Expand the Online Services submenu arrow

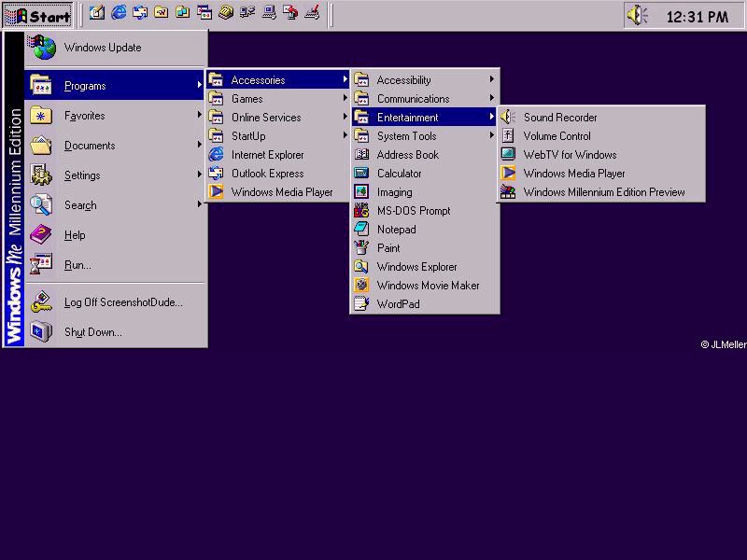(x=345, y=117)
